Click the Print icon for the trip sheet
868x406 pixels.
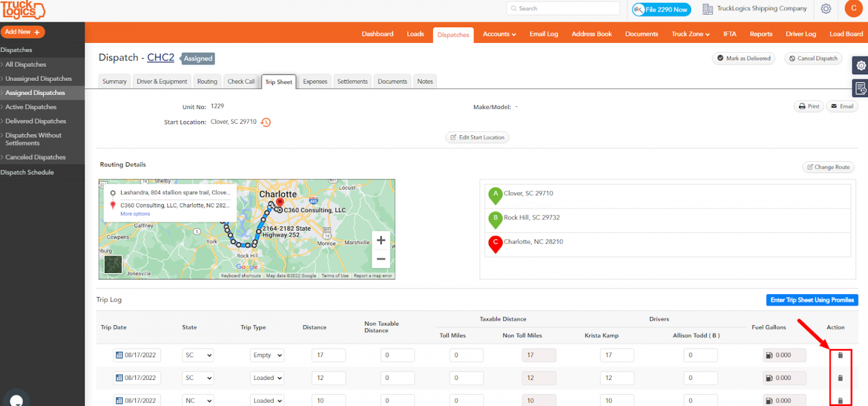(808, 106)
